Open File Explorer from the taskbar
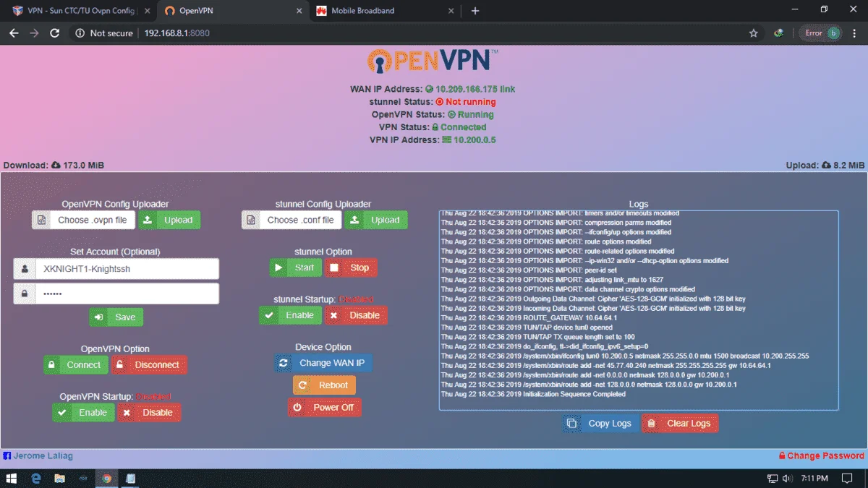The image size is (868, 488). tap(59, 478)
